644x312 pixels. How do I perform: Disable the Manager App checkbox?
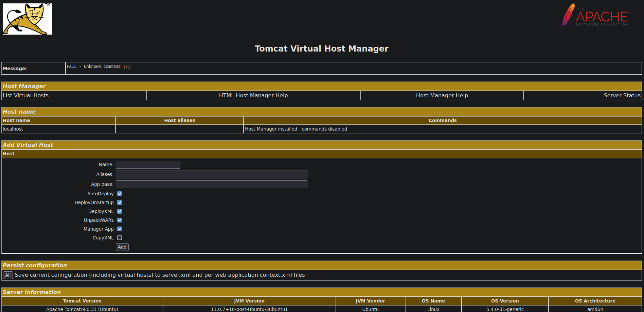pos(120,229)
